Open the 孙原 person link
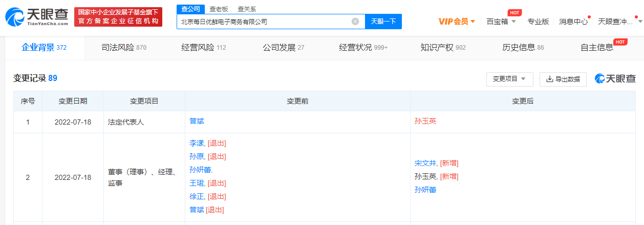 click(x=197, y=156)
